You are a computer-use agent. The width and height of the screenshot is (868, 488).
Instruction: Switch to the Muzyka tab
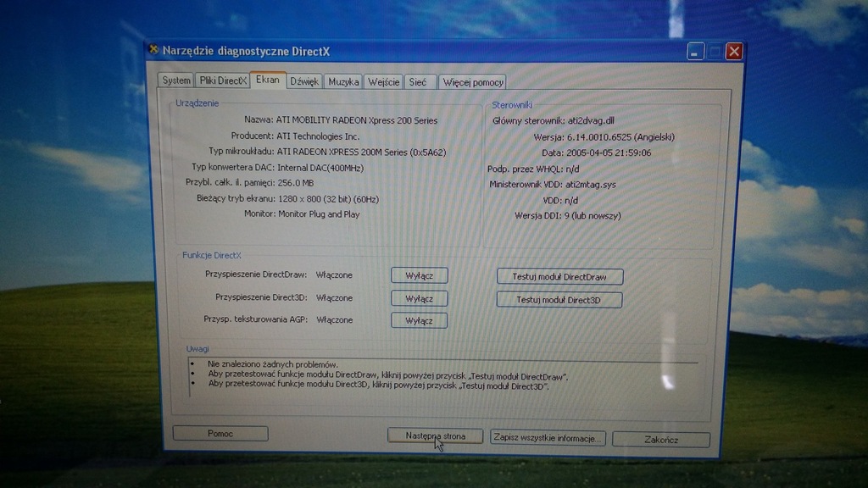point(343,82)
